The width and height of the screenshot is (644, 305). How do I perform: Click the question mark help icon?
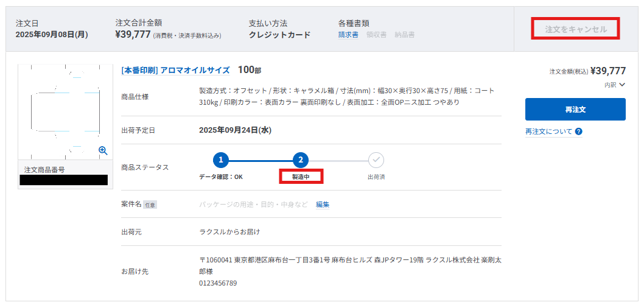click(579, 131)
